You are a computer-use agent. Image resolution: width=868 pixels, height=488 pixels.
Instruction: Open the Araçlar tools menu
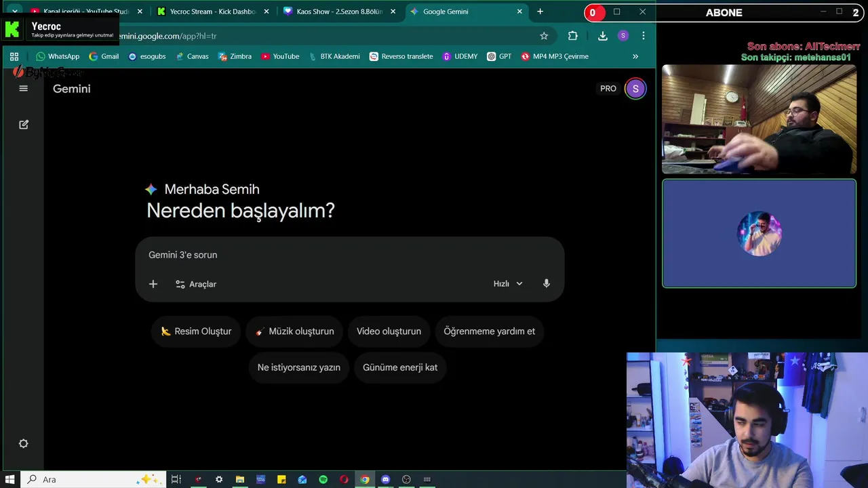click(196, 284)
